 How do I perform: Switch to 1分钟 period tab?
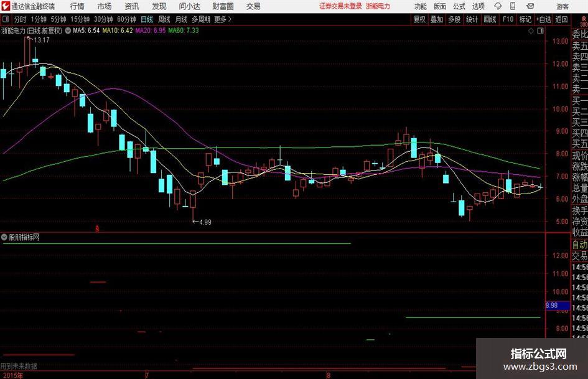coord(39,19)
